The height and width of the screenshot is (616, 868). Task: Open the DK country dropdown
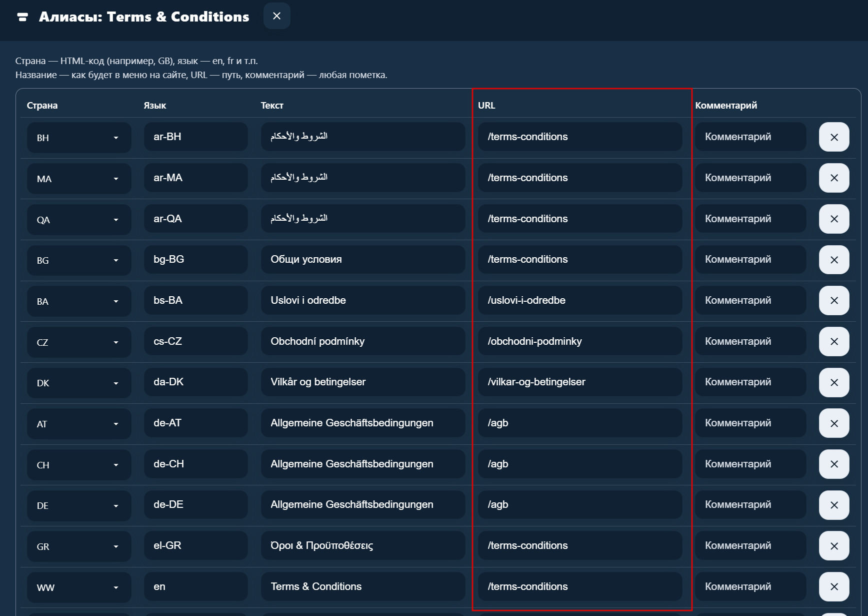[x=79, y=383]
